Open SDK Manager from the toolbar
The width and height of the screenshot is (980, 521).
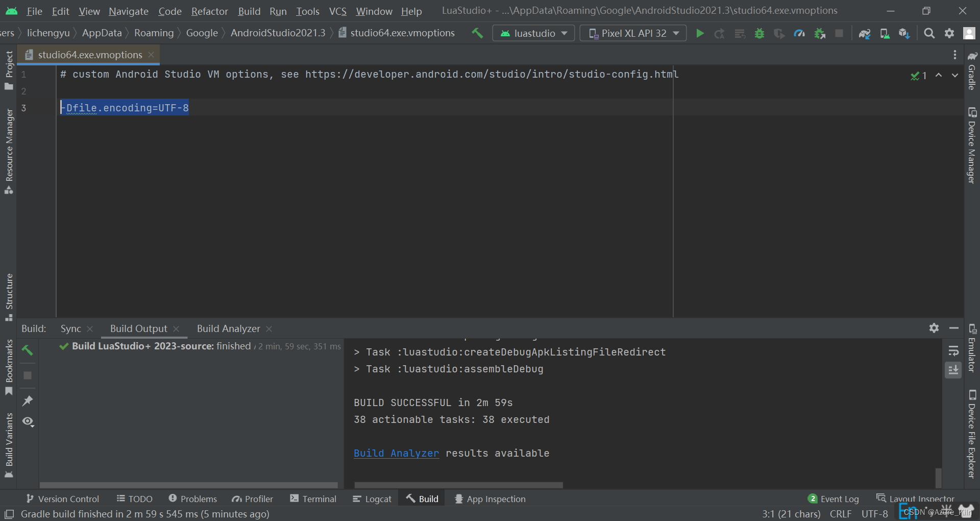point(904,33)
